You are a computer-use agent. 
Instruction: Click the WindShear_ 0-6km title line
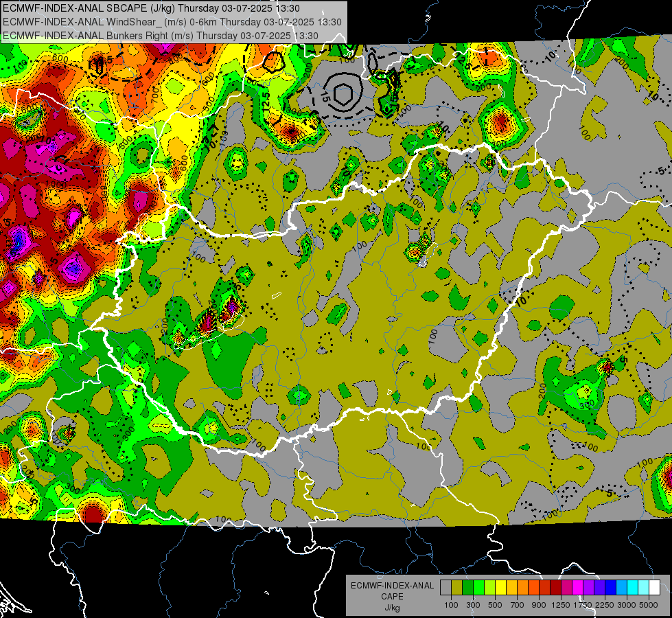coord(172,22)
